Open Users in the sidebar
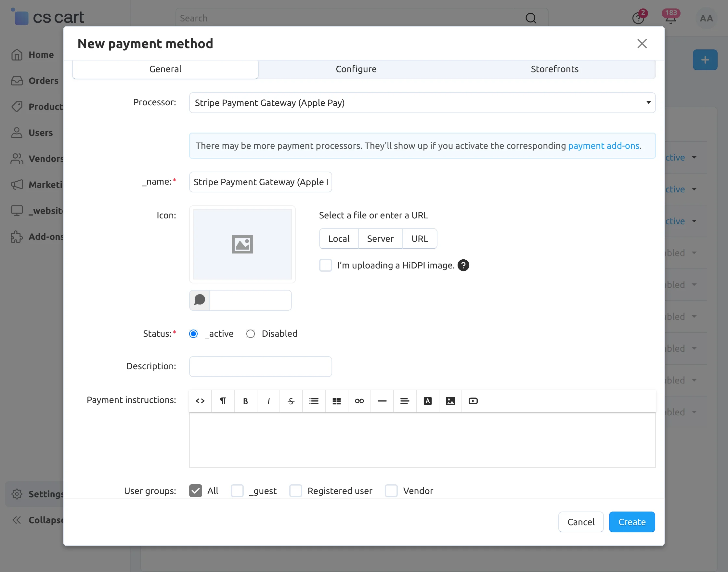This screenshot has width=728, height=572. [32, 133]
